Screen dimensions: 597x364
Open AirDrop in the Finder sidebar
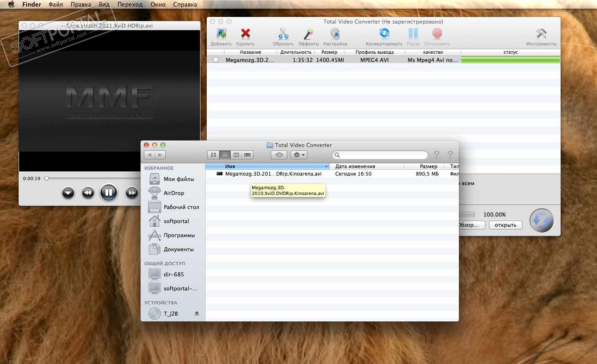pos(173,193)
